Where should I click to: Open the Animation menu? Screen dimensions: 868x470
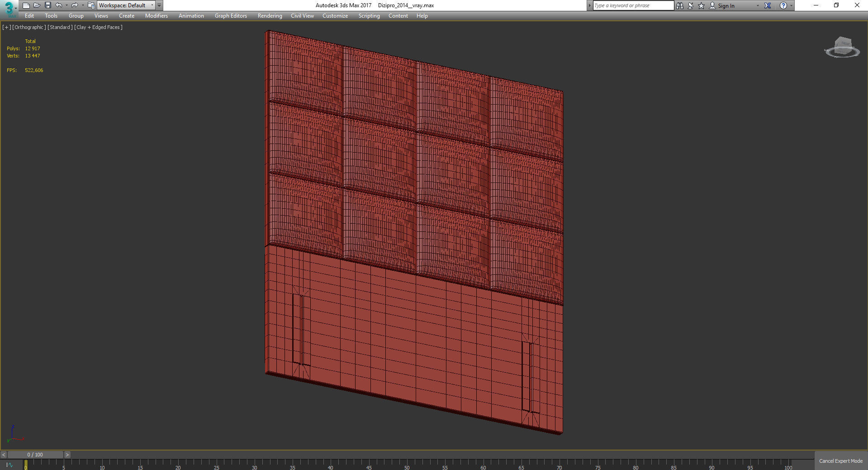tap(191, 16)
